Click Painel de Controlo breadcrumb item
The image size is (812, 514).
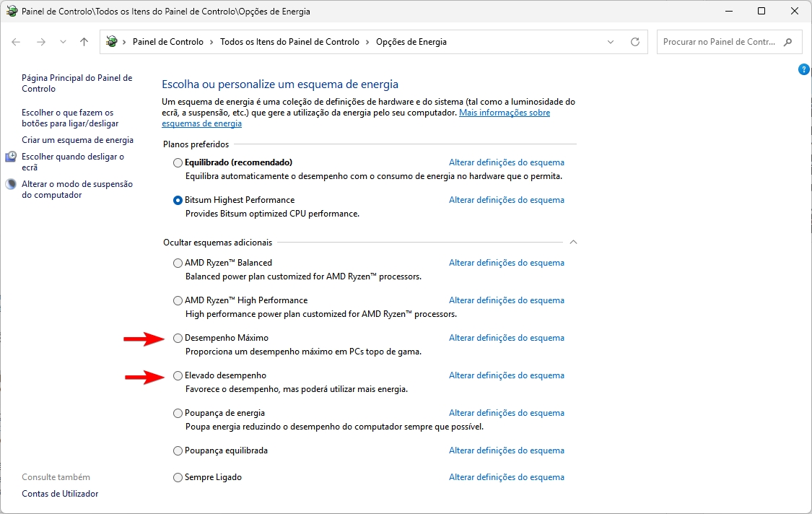167,42
